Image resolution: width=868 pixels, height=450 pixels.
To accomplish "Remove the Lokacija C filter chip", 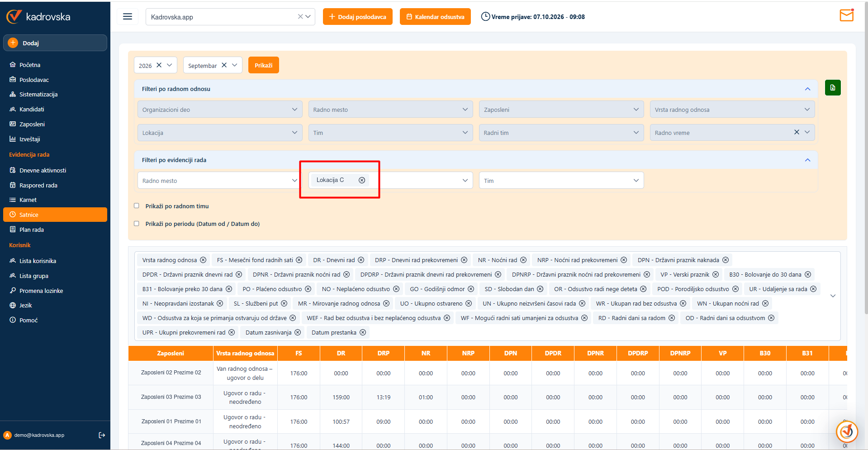I will pyautogui.click(x=362, y=180).
